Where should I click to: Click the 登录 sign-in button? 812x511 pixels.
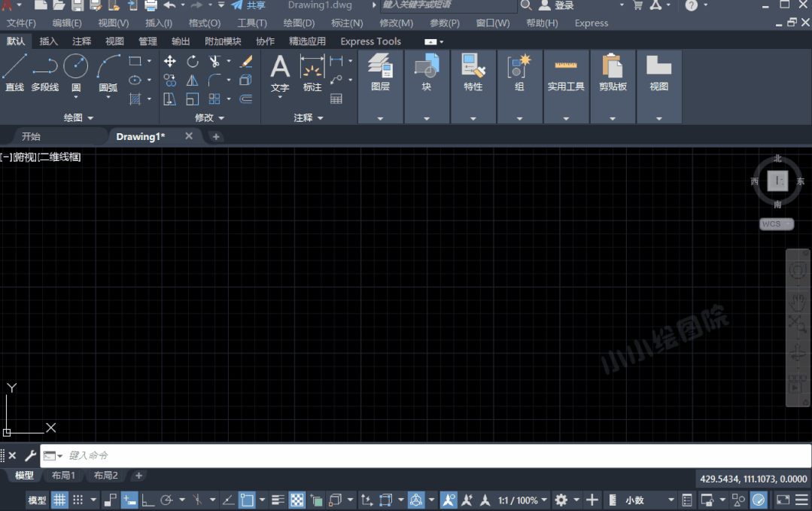[557, 5]
